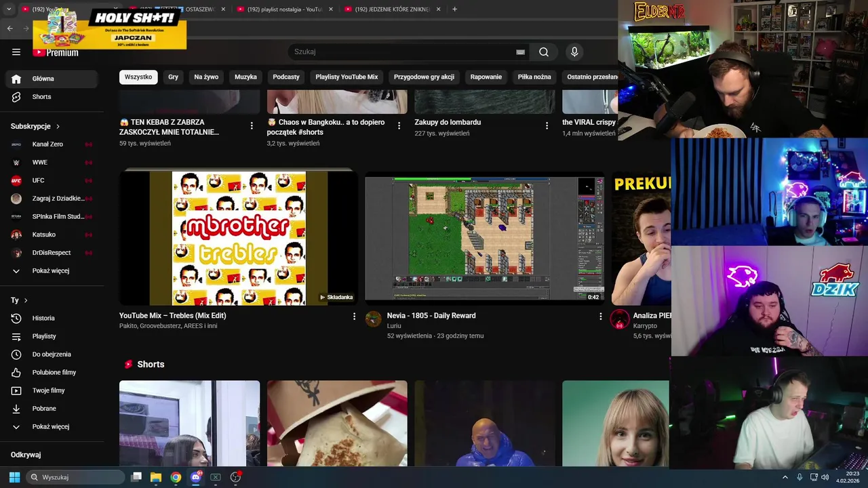Image resolution: width=868 pixels, height=488 pixels.
Task: Open Task View on the taskbar
Action: 136,477
